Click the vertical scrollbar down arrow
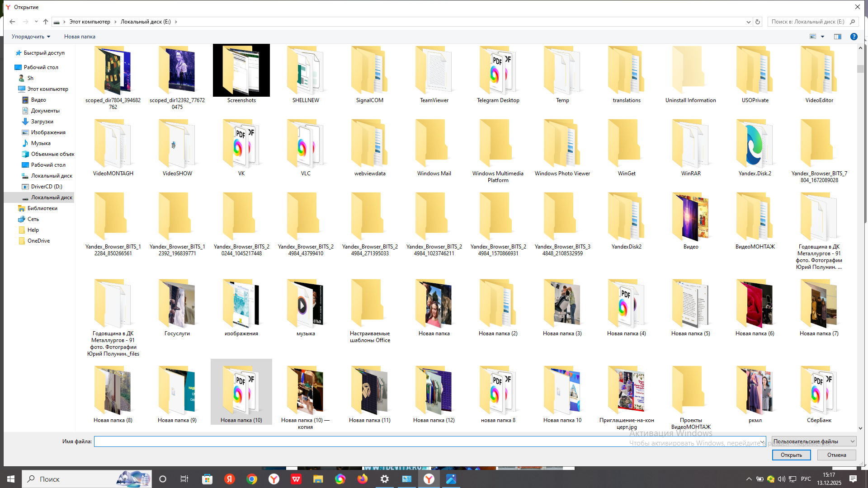 (860, 428)
